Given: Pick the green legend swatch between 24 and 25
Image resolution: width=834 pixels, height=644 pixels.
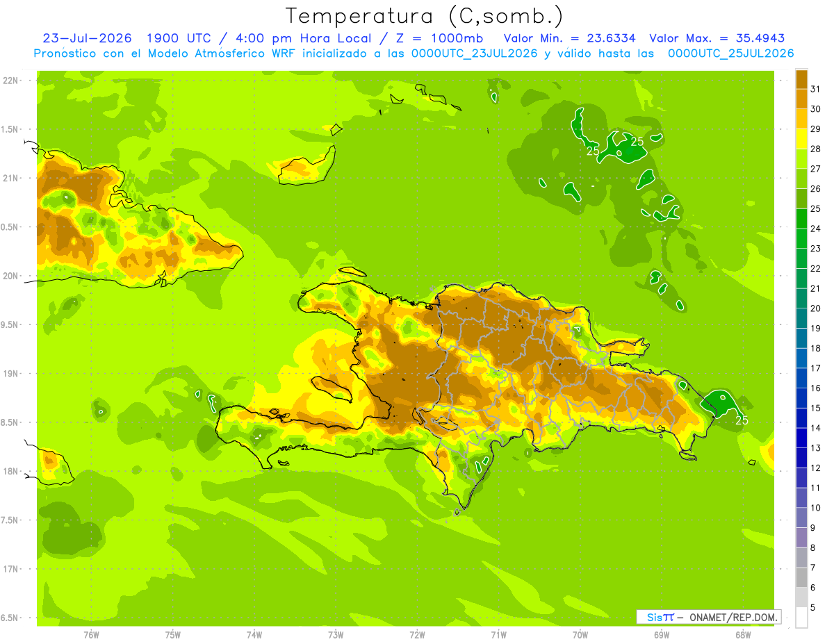Looking at the screenshot, I should click(x=801, y=219).
